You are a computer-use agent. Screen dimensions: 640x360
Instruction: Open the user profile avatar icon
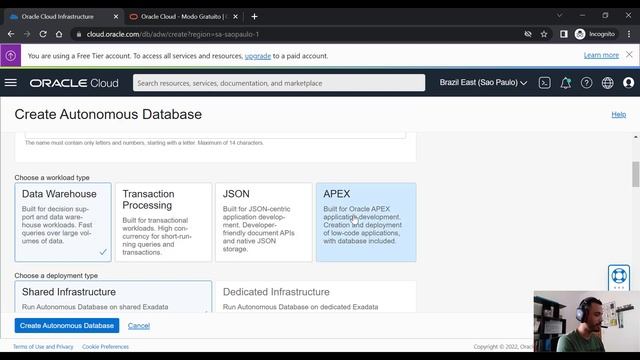(x=629, y=83)
